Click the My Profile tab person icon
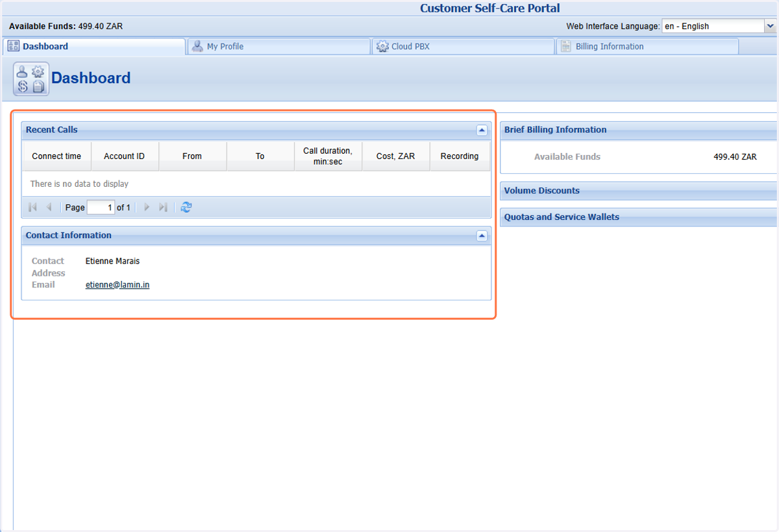Screen dimensions: 779x532 (197, 46)
